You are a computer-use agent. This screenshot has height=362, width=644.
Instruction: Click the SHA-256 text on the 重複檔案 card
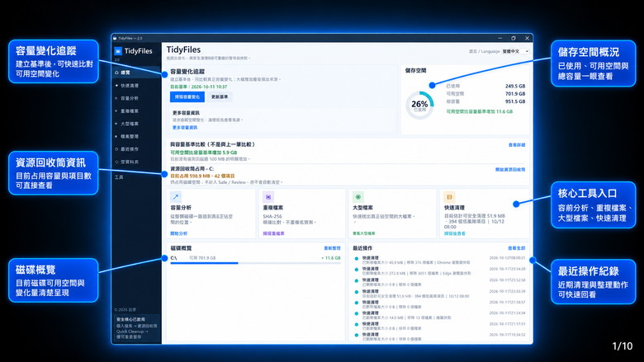(272, 216)
